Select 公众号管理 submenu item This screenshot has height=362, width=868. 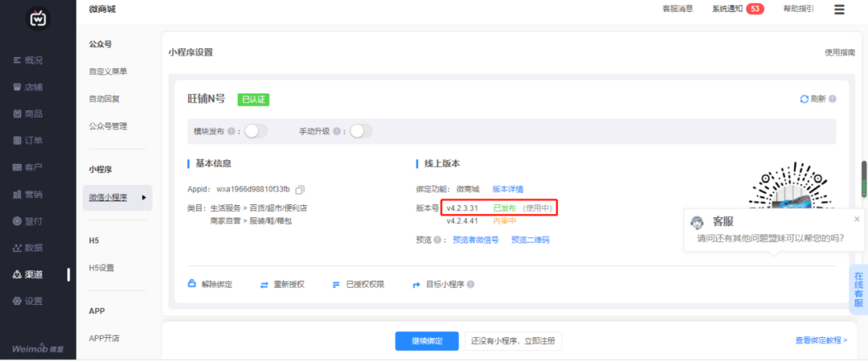click(108, 125)
